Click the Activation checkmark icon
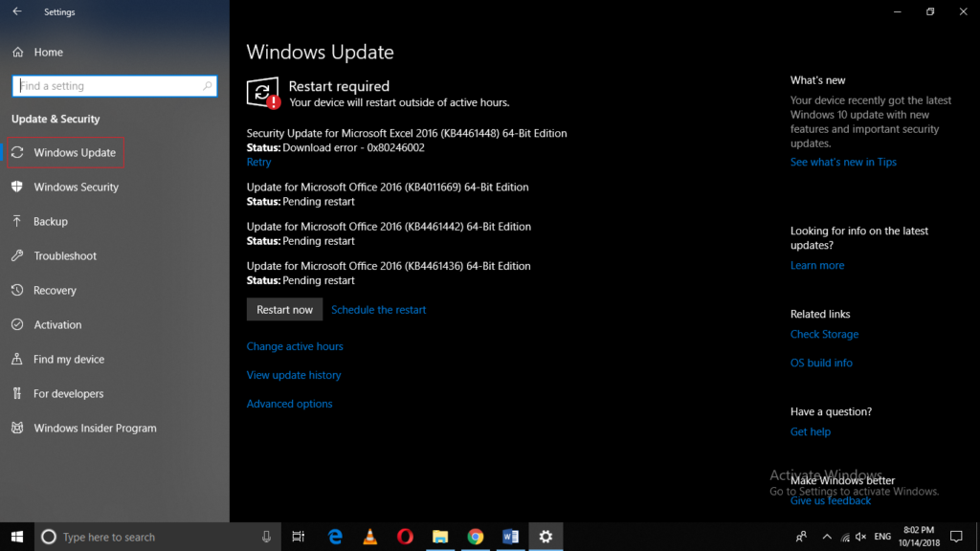 17,325
